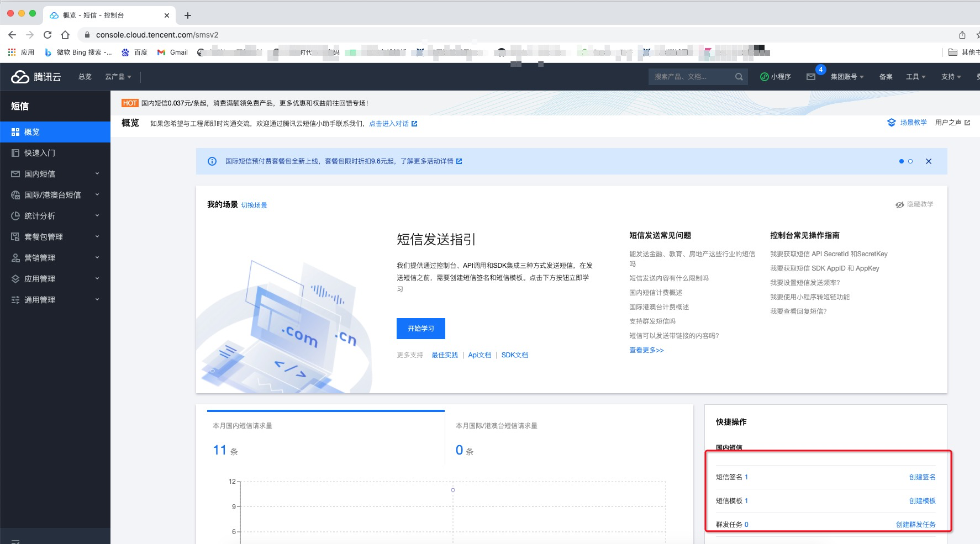Open the 云产品 dropdown

[116, 77]
